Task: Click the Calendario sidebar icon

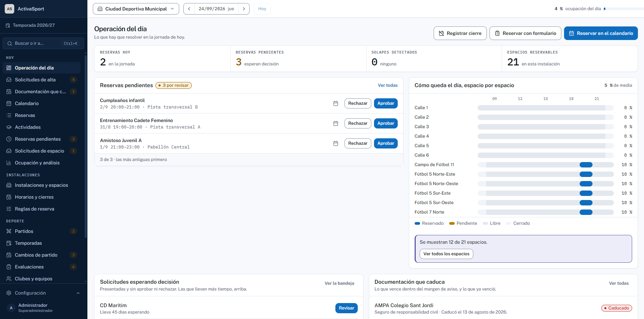Action: [x=9, y=103]
